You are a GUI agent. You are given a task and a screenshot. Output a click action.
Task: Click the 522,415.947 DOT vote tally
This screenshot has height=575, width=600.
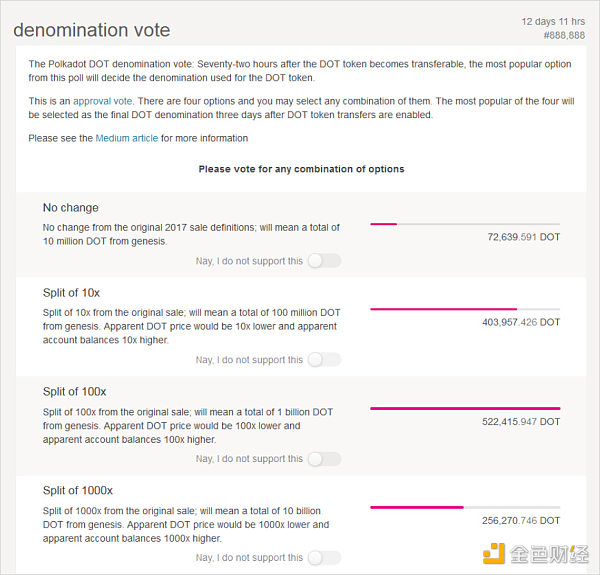click(521, 422)
